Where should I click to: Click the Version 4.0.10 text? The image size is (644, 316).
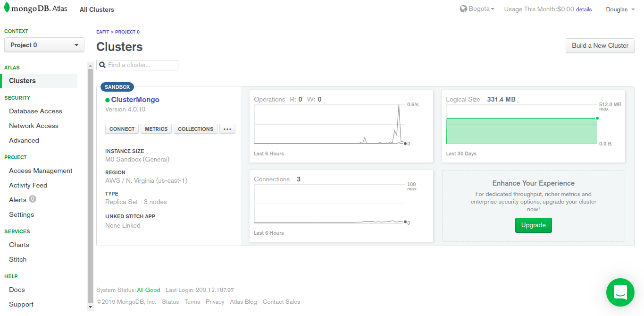[x=125, y=110]
